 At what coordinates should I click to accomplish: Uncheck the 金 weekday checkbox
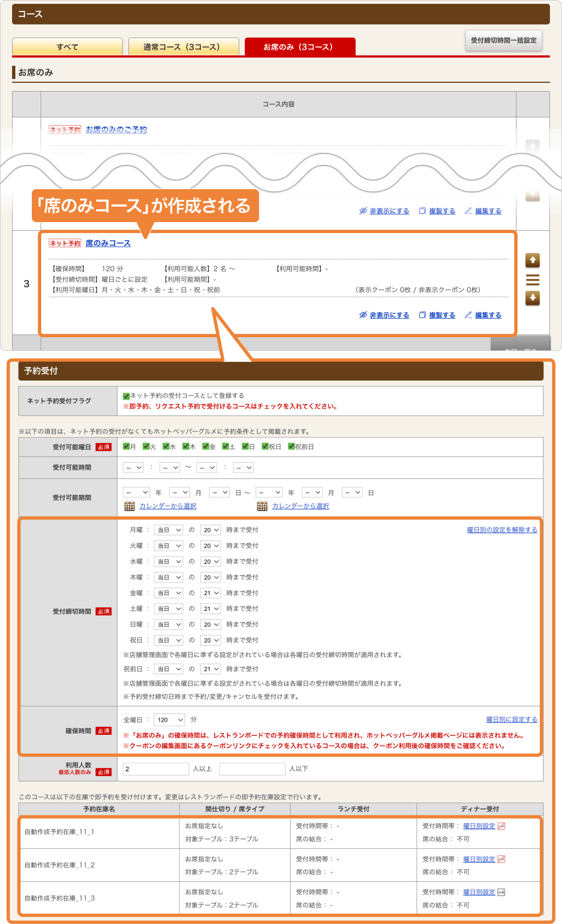pyautogui.click(x=205, y=446)
